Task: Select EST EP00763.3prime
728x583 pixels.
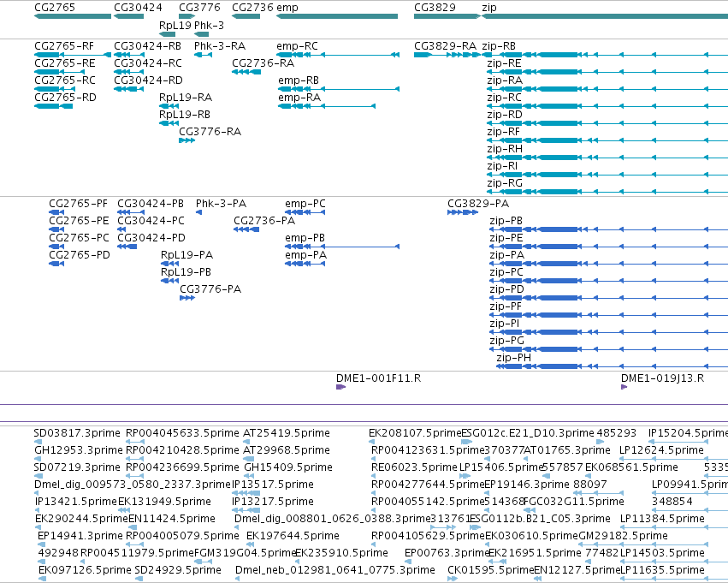Action: point(447,553)
